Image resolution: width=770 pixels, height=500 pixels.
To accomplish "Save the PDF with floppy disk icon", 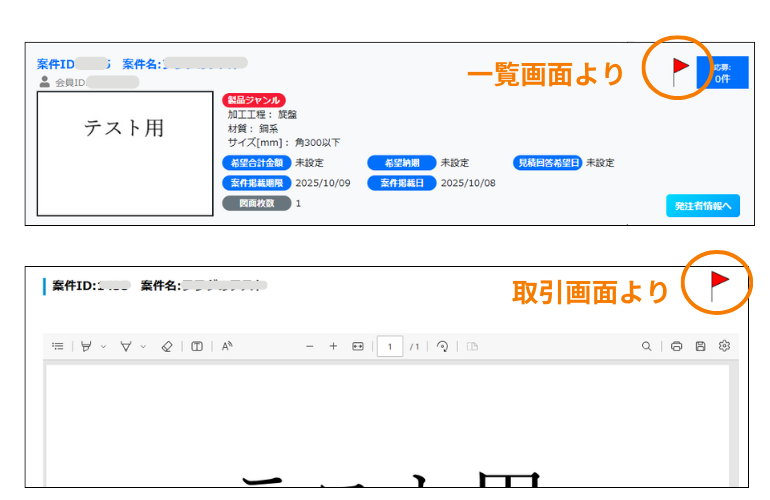I will (x=700, y=346).
